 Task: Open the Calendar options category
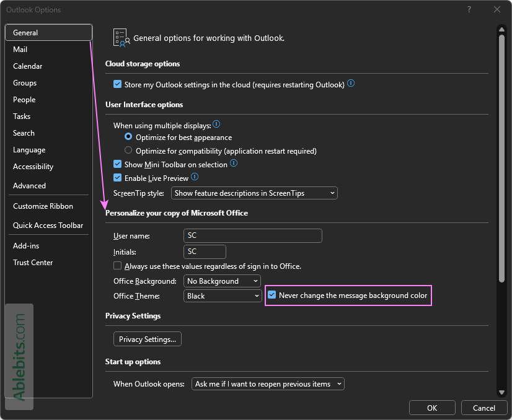pos(48,66)
